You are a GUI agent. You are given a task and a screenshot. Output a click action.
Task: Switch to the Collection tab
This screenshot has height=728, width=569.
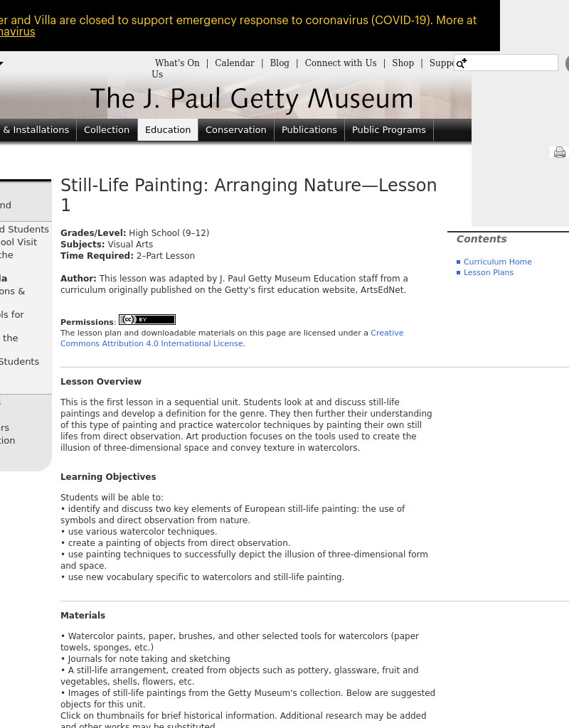pyautogui.click(x=107, y=129)
